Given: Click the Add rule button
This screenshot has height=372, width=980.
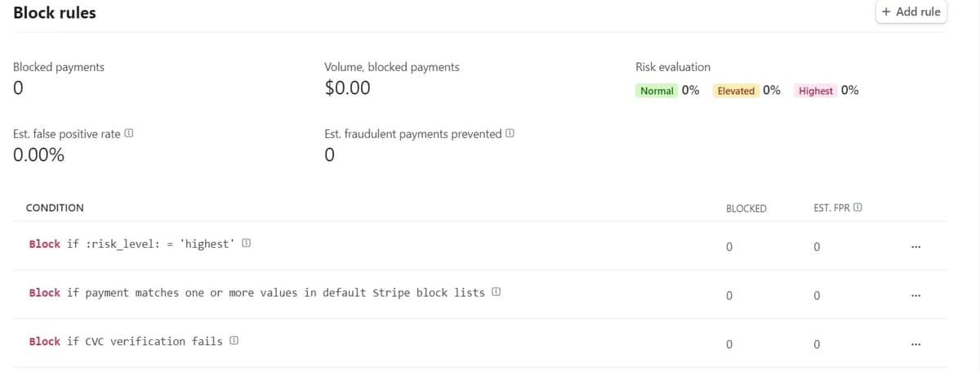Looking at the screenshot, I should point(911,12).
